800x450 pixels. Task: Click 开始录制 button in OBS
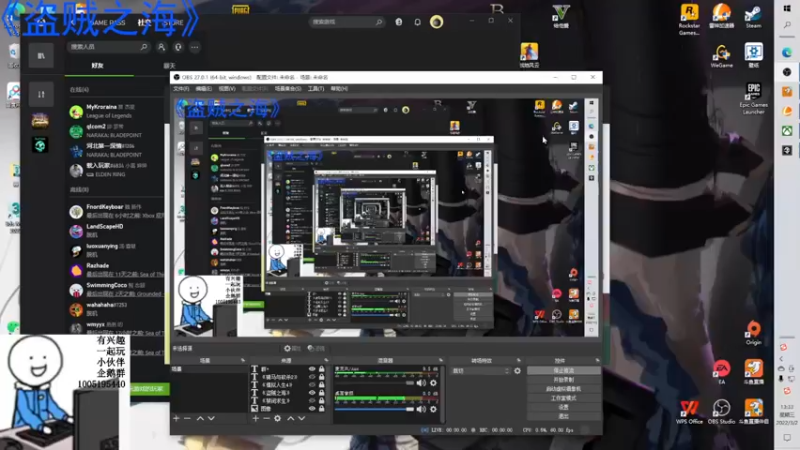point(563,380)
